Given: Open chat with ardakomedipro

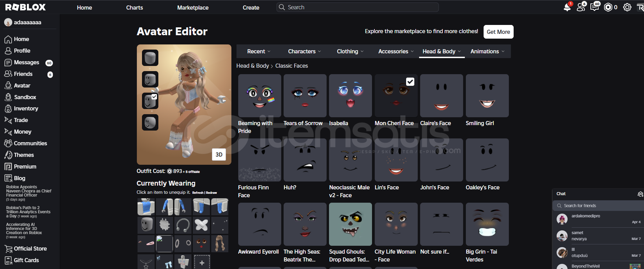Looking at the screenshot, I should coord(598,219).
